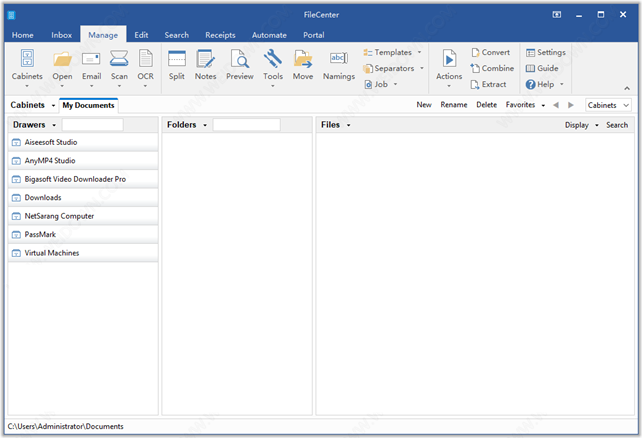The height and width of the screenshot is (438, 642).
Task: Click the Move file icon
Action: pyautogui.click(x=303, y=59)
